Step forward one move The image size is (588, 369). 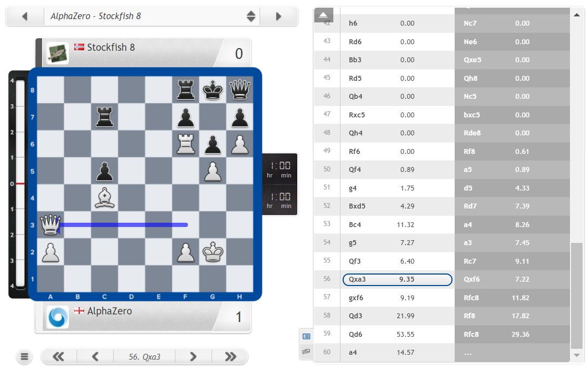point(193,356)
